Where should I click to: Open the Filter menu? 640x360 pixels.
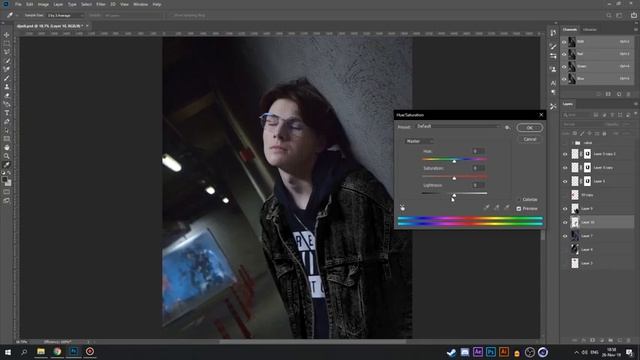click(101, 4)
